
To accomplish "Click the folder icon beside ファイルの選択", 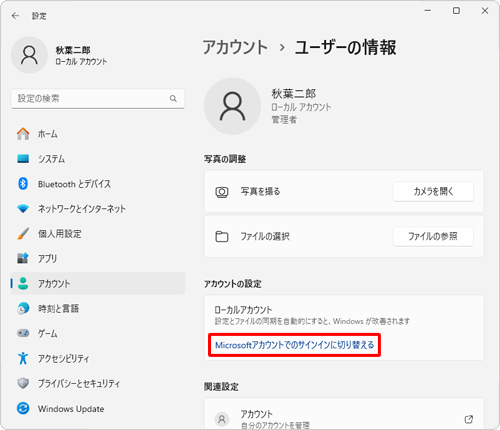I will 222,236.
